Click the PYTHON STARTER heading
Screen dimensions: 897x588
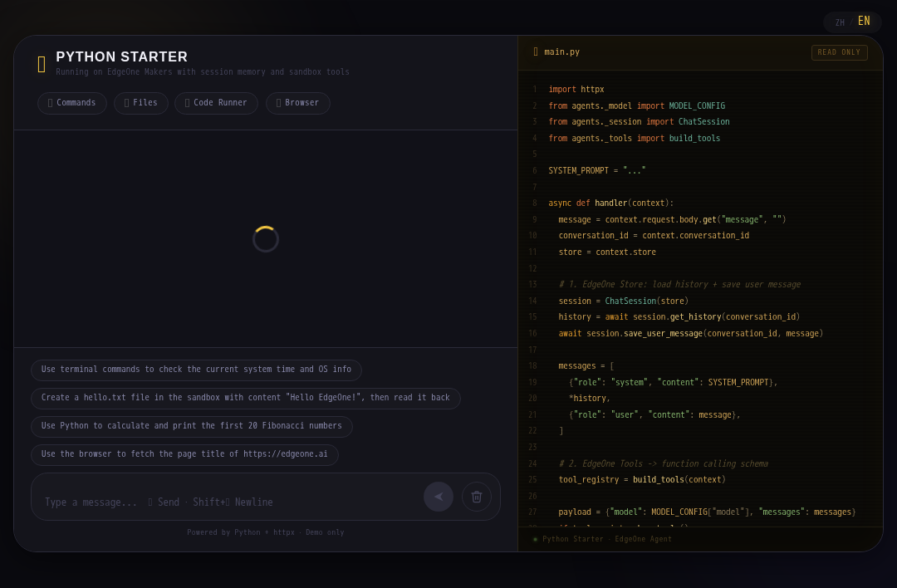pos(122,56)
